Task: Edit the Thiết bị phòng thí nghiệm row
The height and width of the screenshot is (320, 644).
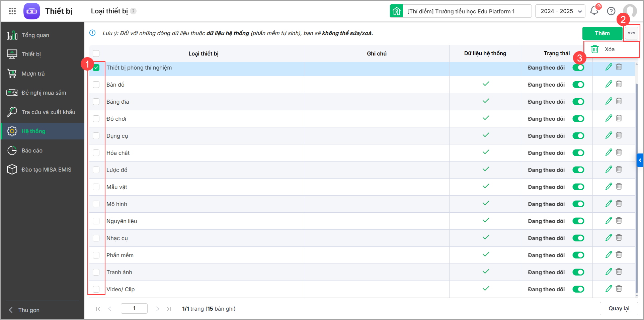Action: pyautogui.click(x=609, y=67)
